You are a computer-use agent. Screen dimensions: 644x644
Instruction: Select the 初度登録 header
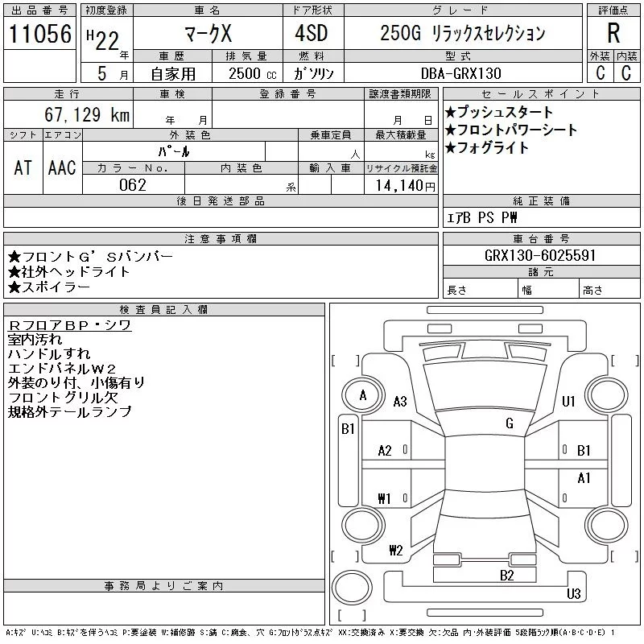106,10
